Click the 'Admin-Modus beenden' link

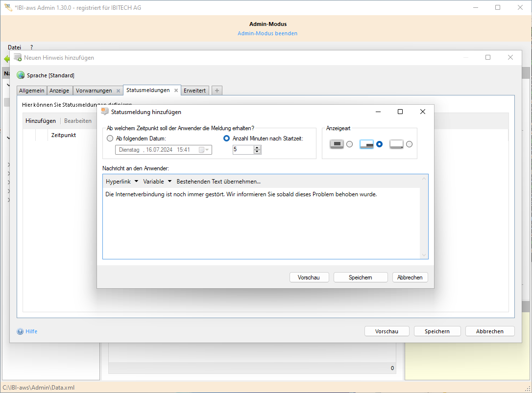[x=267, y=33]
